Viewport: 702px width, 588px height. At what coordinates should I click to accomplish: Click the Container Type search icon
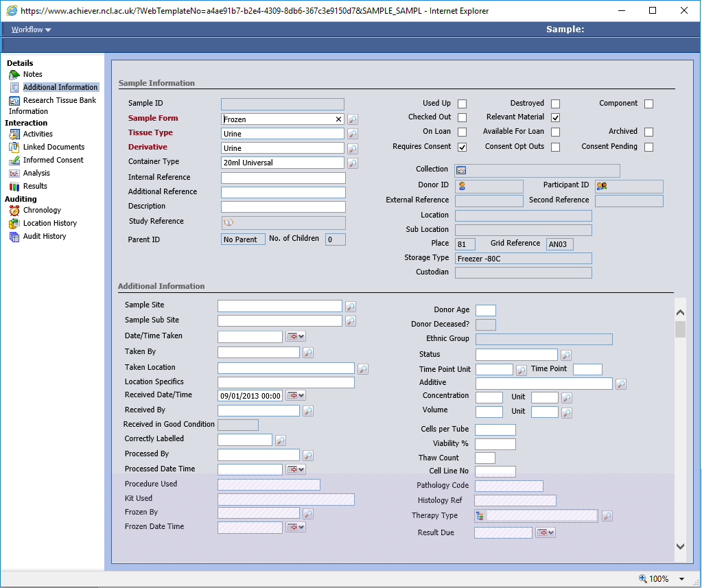tap(352, 163)
